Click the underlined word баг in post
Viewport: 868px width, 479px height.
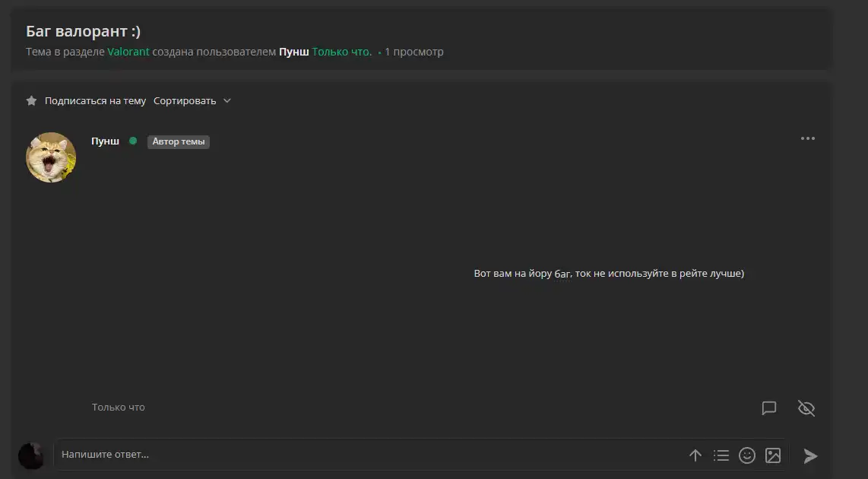click(x=562, y=274)
